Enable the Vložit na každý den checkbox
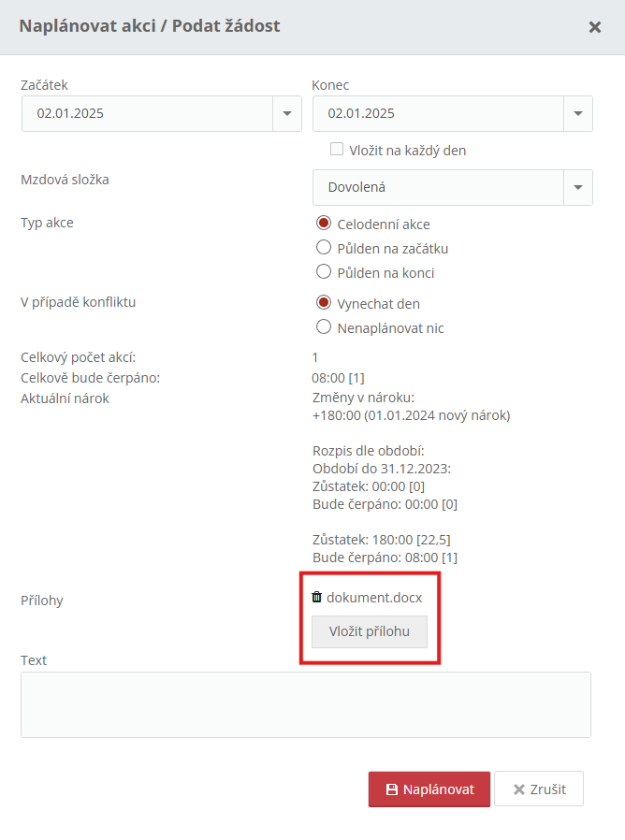Screen dimensions: 625x840 point(337,149)
